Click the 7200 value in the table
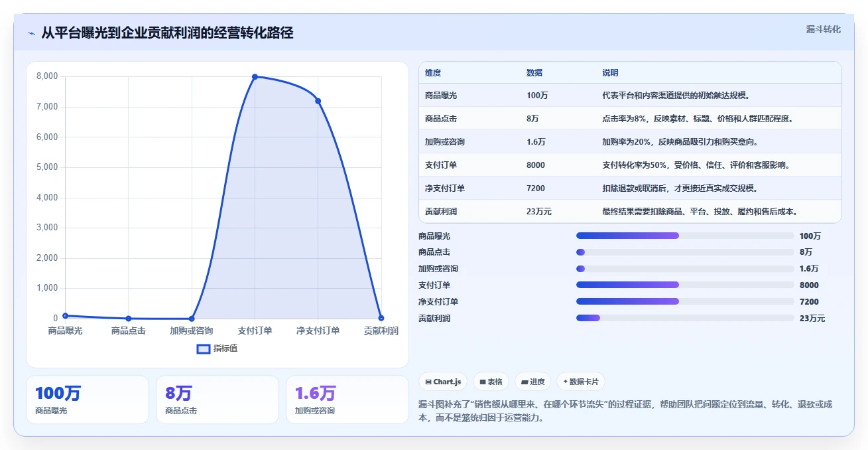The height and width of the screenshot is (450, 868). point(536,188)
